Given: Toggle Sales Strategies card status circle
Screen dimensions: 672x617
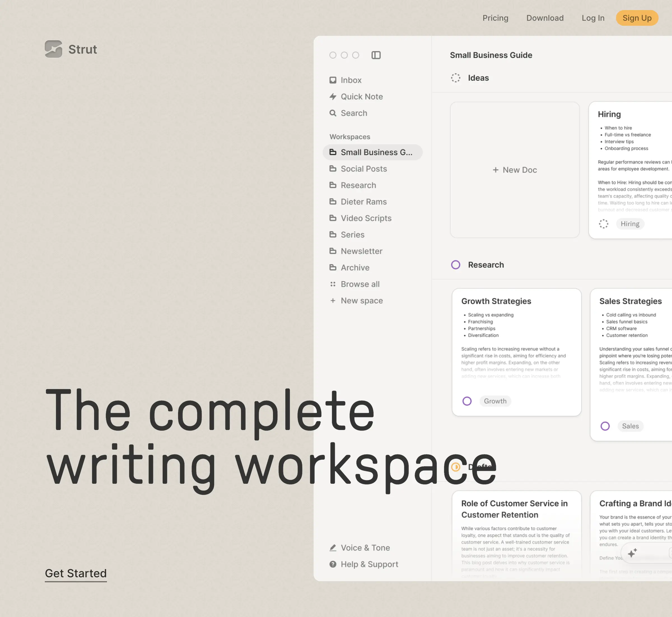Looking at the screenshot, I should coord(605,426).
